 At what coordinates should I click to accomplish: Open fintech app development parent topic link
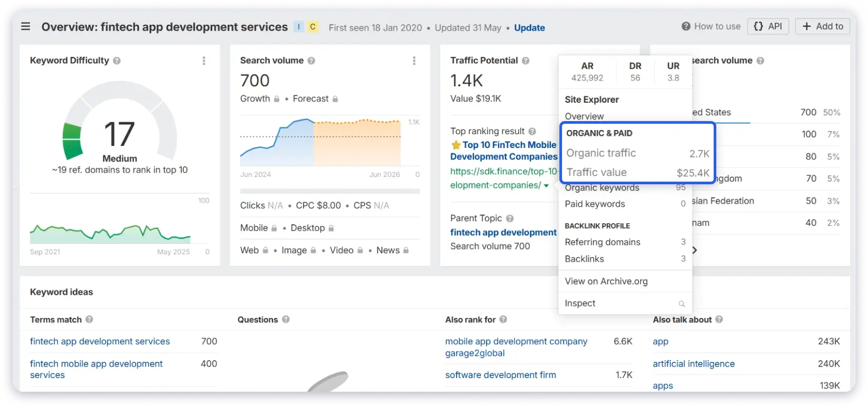click(x=503, y=232)
